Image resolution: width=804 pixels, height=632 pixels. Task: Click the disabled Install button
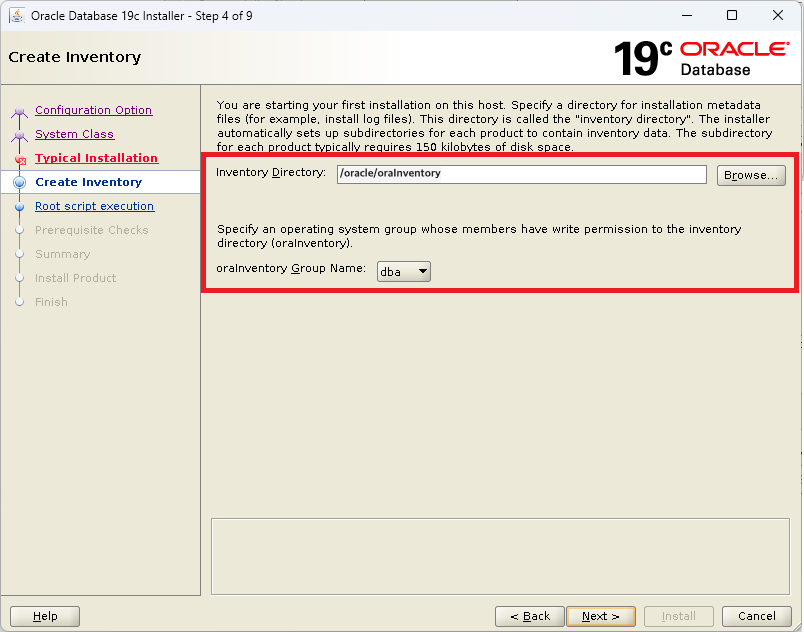pos(679,616)
